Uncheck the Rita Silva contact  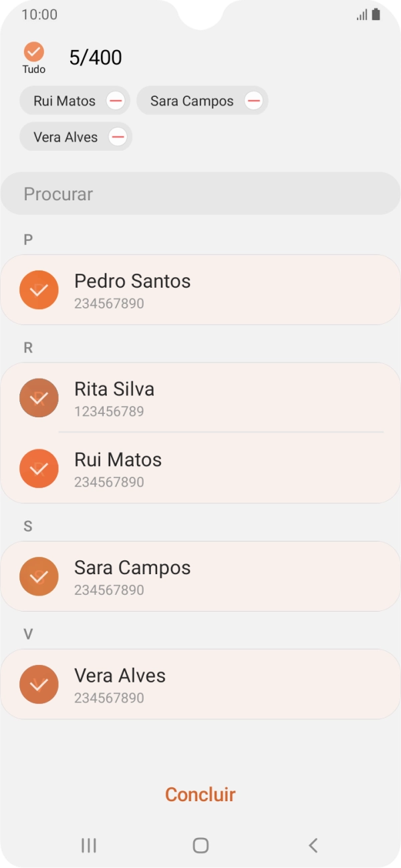[39, 397]
